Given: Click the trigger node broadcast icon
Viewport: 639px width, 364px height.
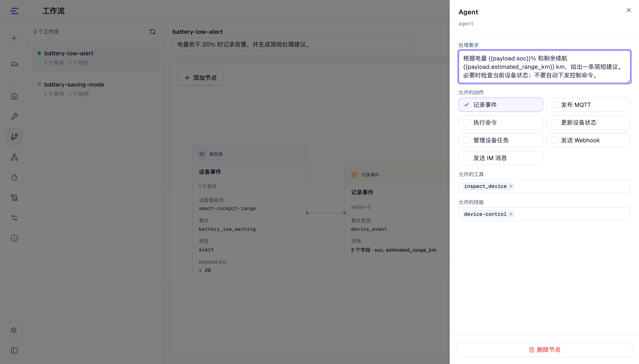Looking at the screenshot, I should pos(202,154).
